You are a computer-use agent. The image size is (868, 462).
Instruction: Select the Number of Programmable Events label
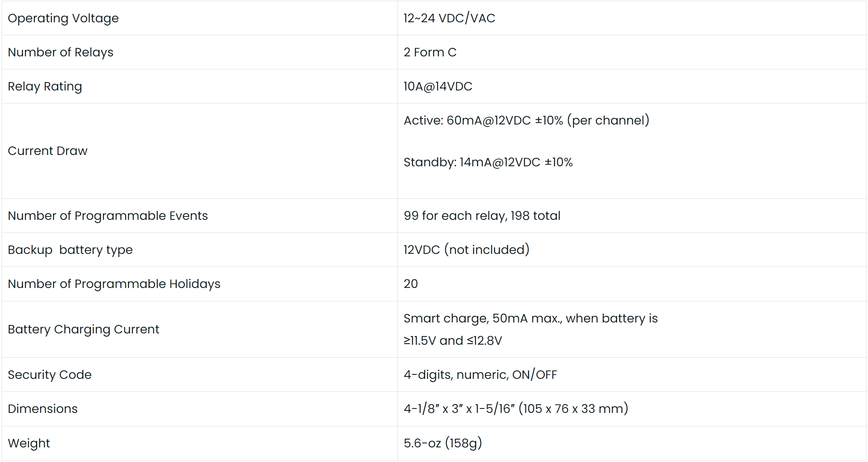(107, 216)
